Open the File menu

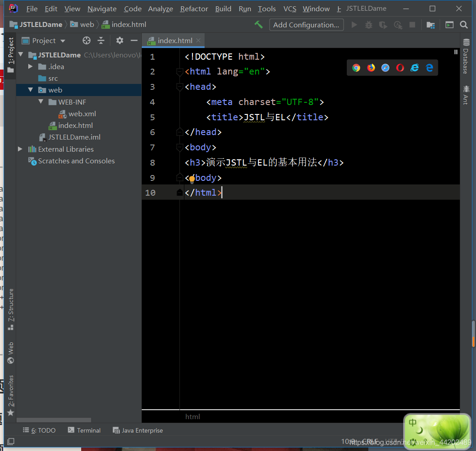point(32,9)
